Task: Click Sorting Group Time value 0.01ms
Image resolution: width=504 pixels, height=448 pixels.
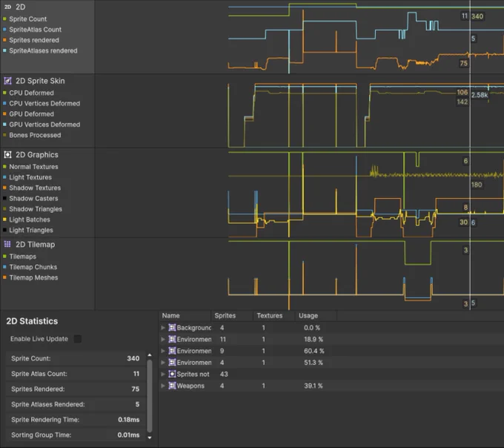Action: pos(128,435)
